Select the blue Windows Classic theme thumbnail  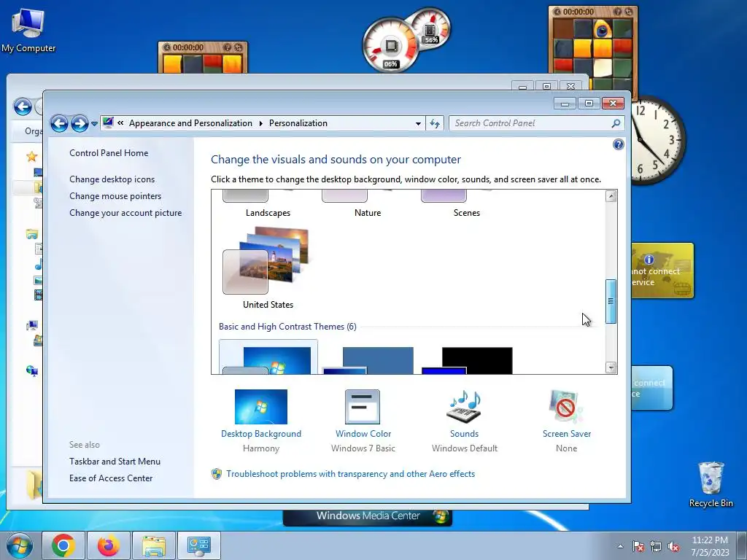click(x=368, y=360)
